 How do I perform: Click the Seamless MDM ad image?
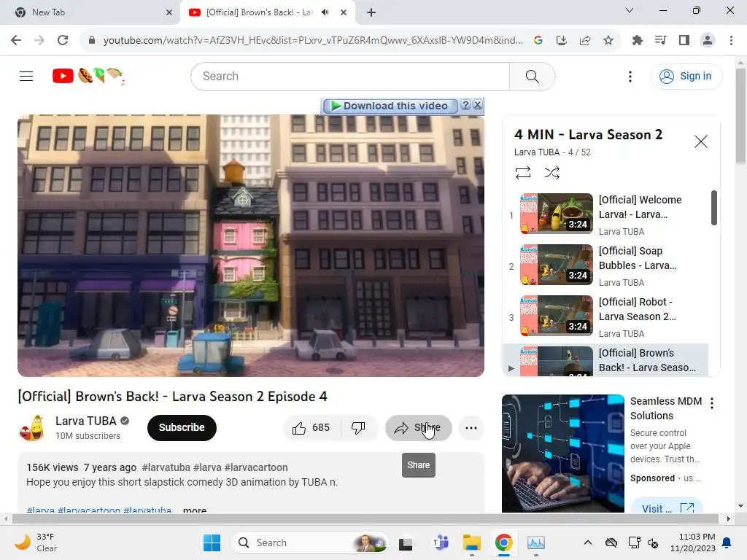point(562,454)
